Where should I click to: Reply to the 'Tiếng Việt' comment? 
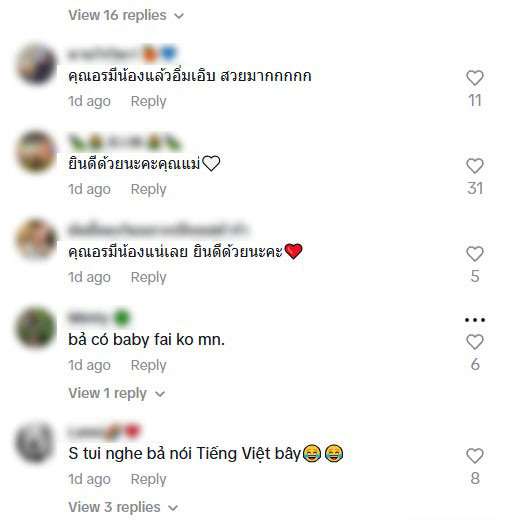pos(148,479)
